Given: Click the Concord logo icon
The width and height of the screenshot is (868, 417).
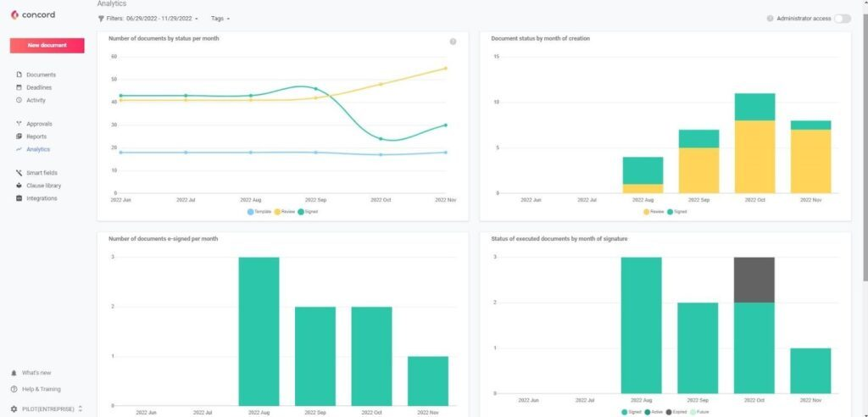Looking at the screenshot, I should [x=14, y=14].
